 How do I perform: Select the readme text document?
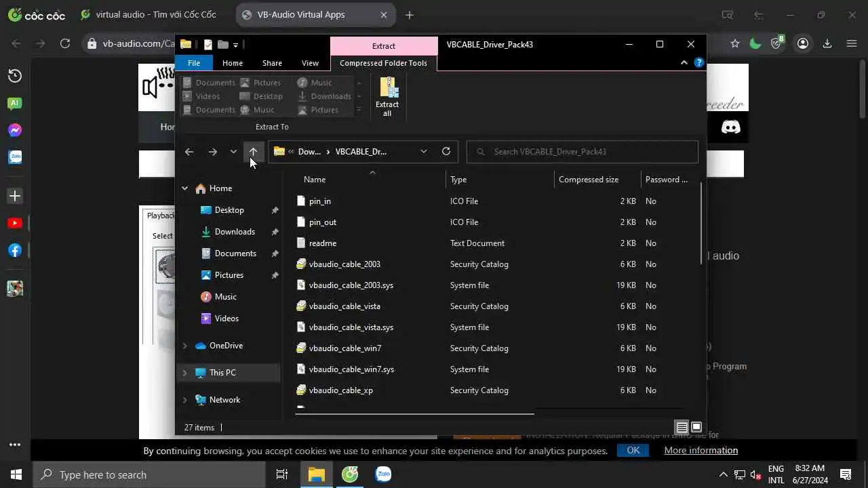323,243
